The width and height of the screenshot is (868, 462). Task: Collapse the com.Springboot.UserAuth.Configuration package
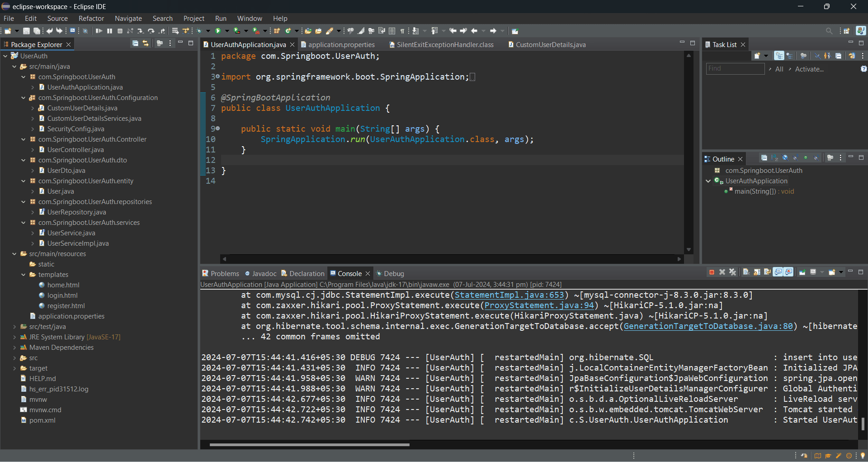[x=24, y=98]
